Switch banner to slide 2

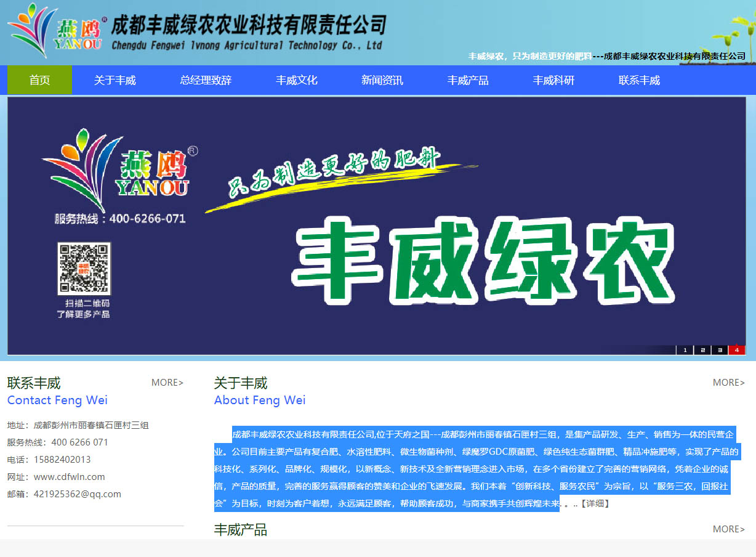[x=702, y=350]
